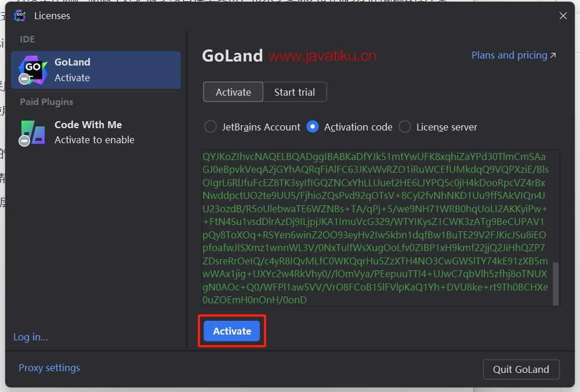This screenshot has height=392, width=580.
Task: Switch to the Activate tab
Action: [x=233, y=92]
